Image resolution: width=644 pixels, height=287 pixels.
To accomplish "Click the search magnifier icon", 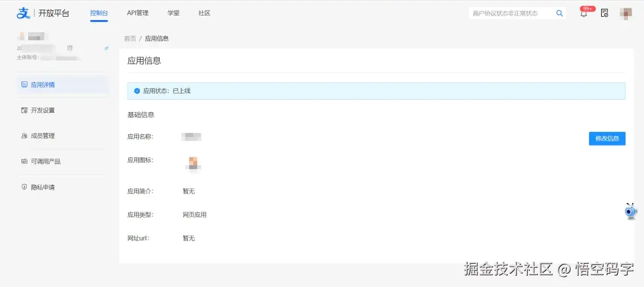I will click(x=559, y=13).
